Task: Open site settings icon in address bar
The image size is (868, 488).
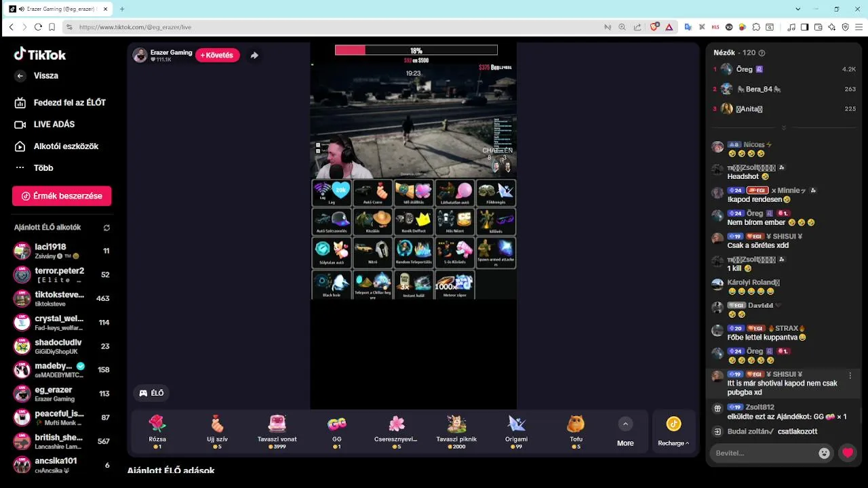Action: point(68,27)
